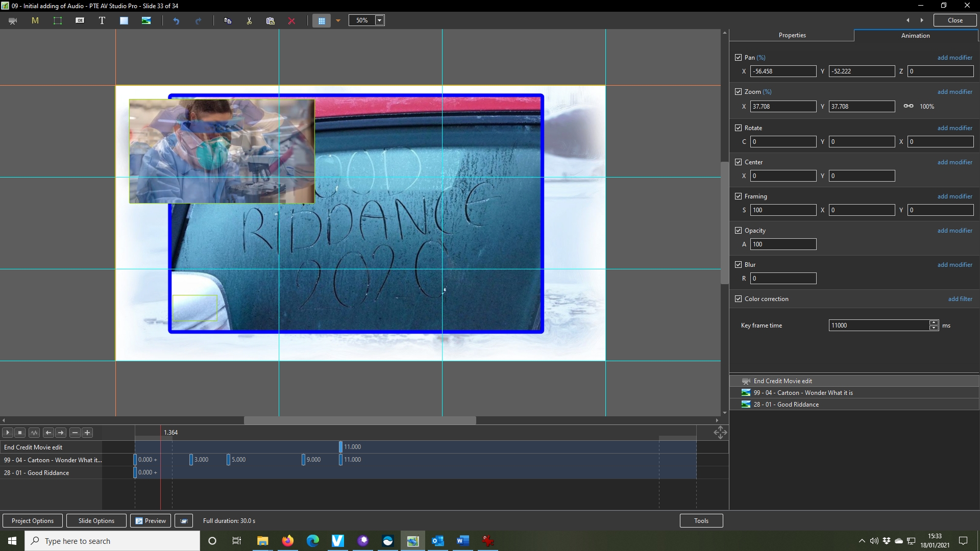The image size is (980, 551).
Task: Switch to the Properties tab
Action: [792, 35]
